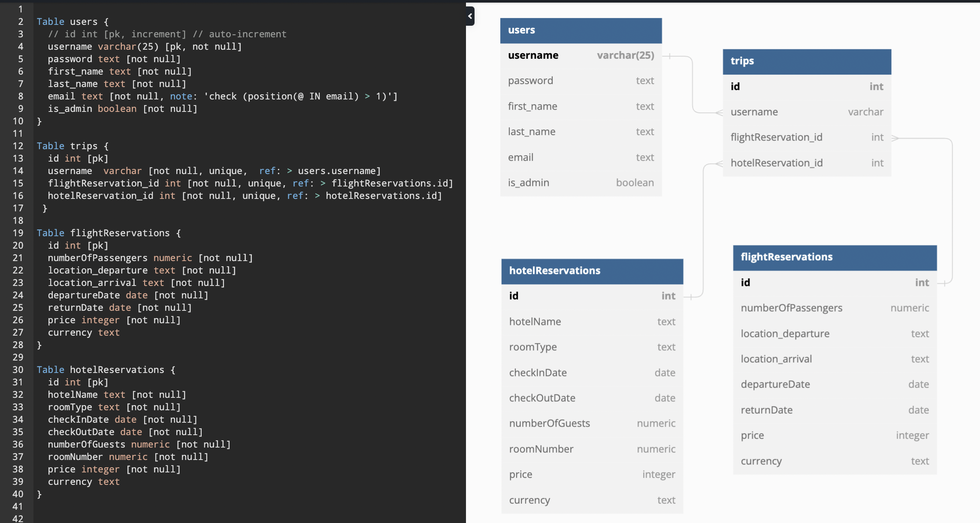This screenshot has width=980, height=523.
Task: Place cursor on 'Table trips' code line
Action: (x=73, y=146)
